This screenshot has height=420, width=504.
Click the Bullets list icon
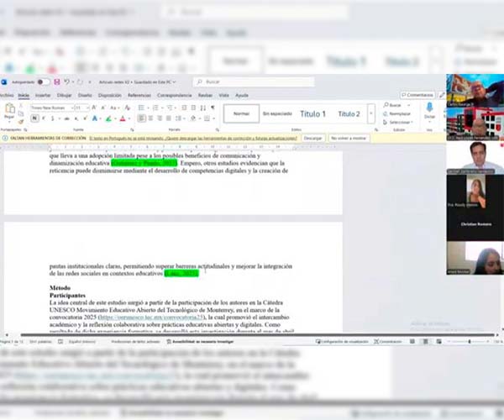tap(141, 108)
